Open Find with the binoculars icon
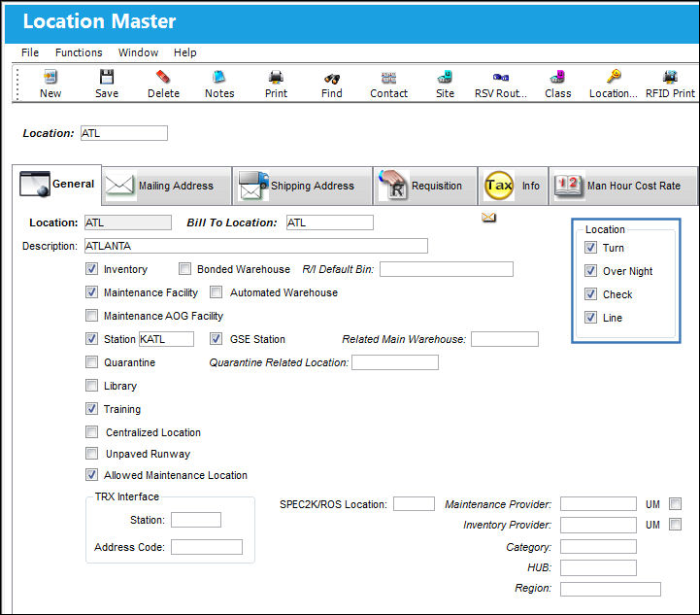The image size is (700, 615). tap(332, 79)
